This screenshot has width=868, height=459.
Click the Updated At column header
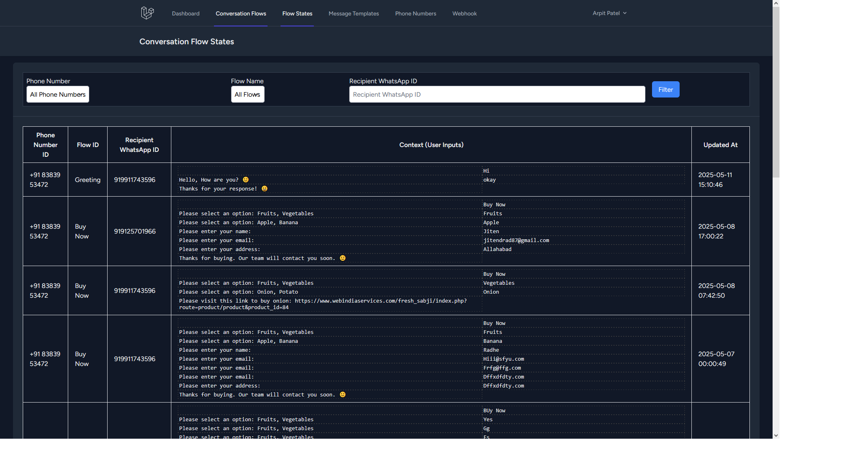720,145
